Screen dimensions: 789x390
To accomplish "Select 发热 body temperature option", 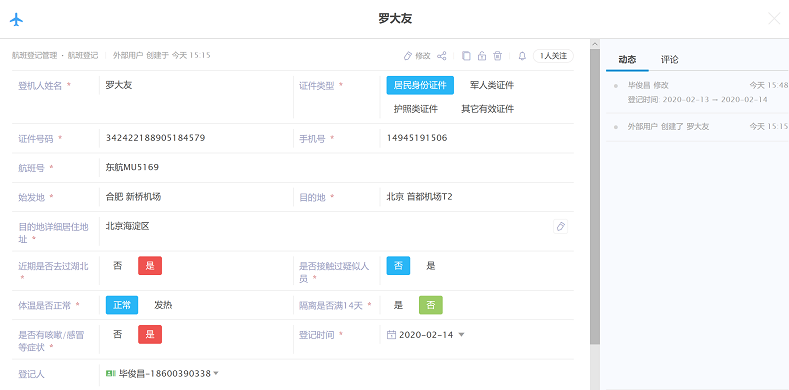I will coord(163,305).
